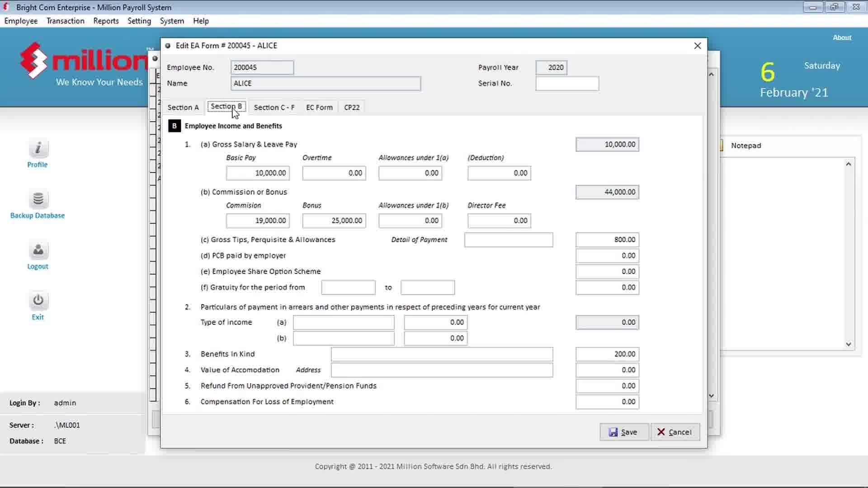Click the Save floppy disk icon
The height and width of the screenshot is (488, 868).
pyautogui.click(x=613, y=432)
